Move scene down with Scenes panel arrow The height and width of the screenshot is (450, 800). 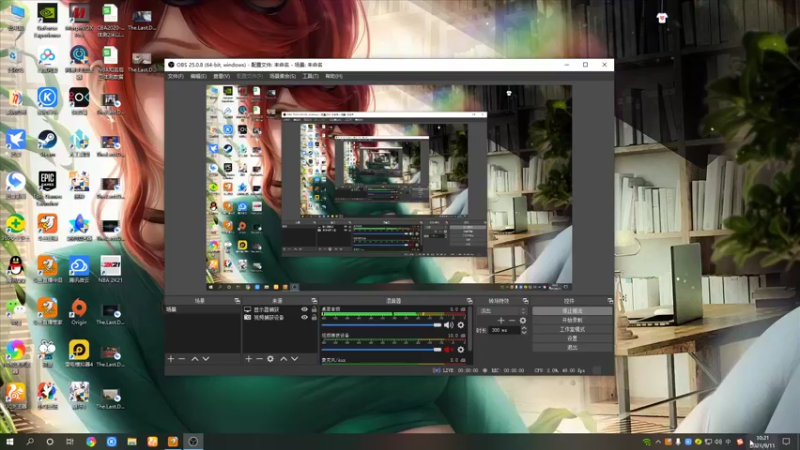click(x=206, y=359)
